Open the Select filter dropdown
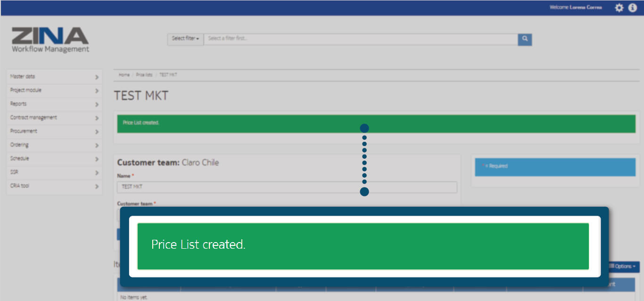Viewport: 644px width, 301px height. tap(185, 39)
